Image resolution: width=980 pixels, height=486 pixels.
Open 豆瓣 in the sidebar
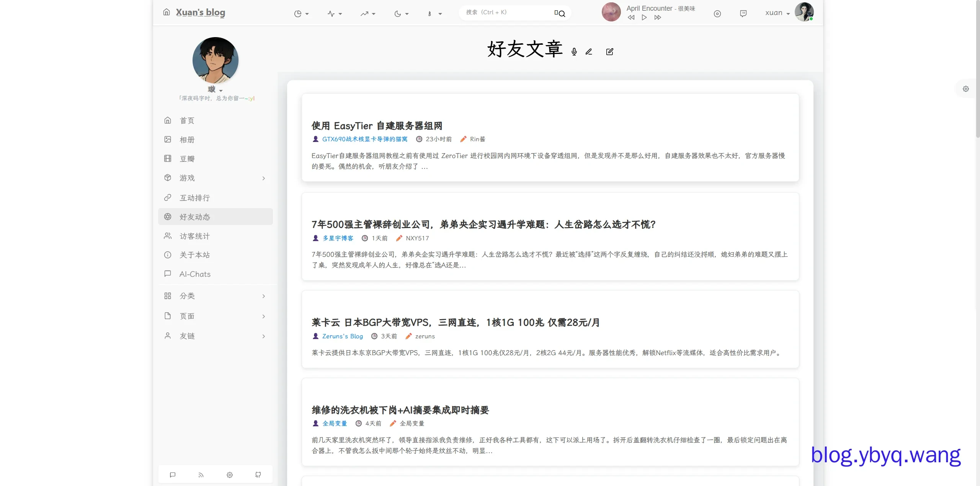click(216, 159)
